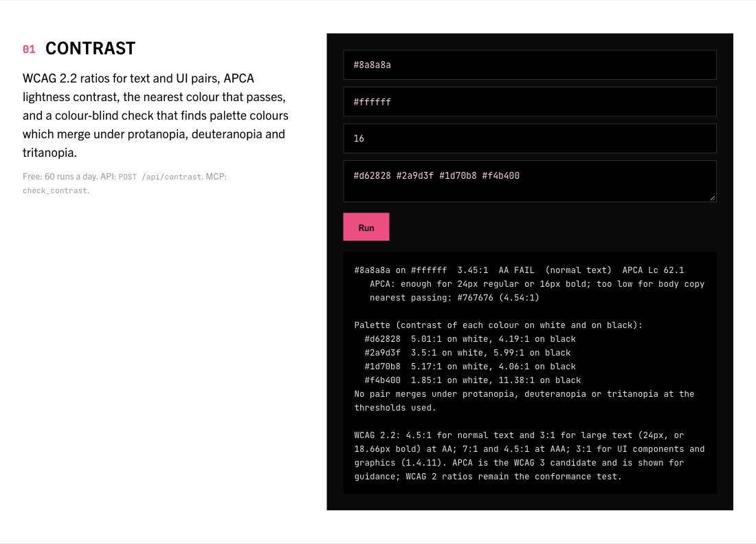Click the CONTRAST heading
This screenshot has height=544, width=756.
pyautogui.click(x=90, y=48)
